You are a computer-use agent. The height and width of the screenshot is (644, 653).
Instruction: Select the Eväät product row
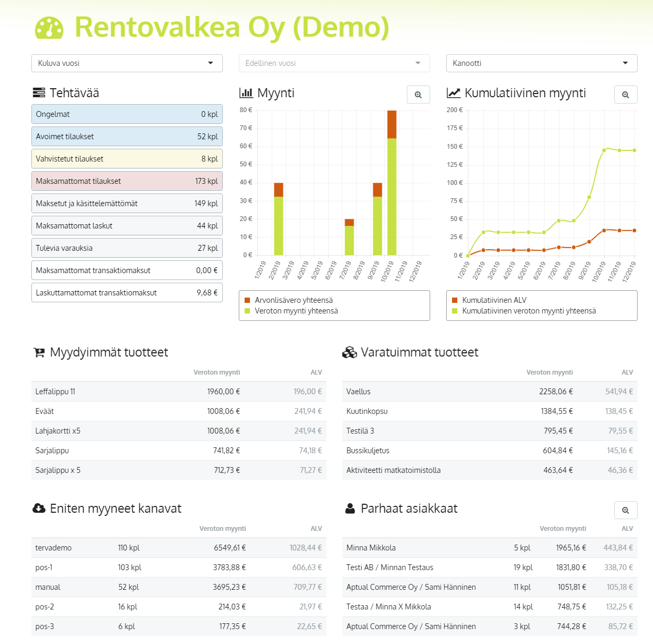click(x=179, y=411)
